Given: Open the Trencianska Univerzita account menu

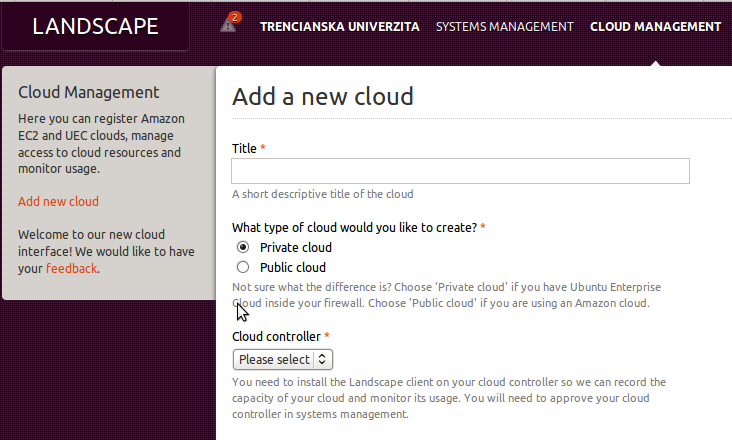Looking at the screenshot, I should pos(339,27).
